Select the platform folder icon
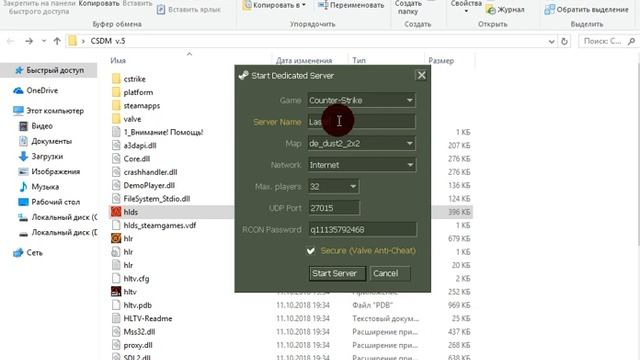The width and height of the screenshot is (640, 360). coord(116,92)
